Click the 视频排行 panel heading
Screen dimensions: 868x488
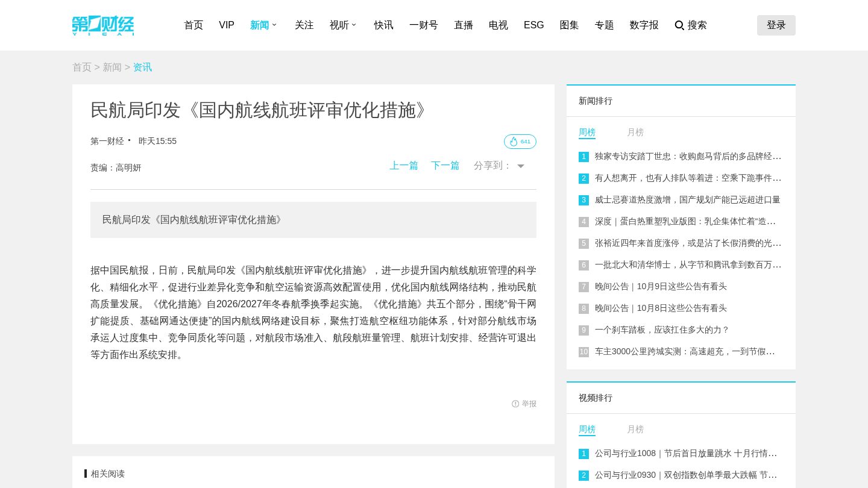[x=596, y=398]
